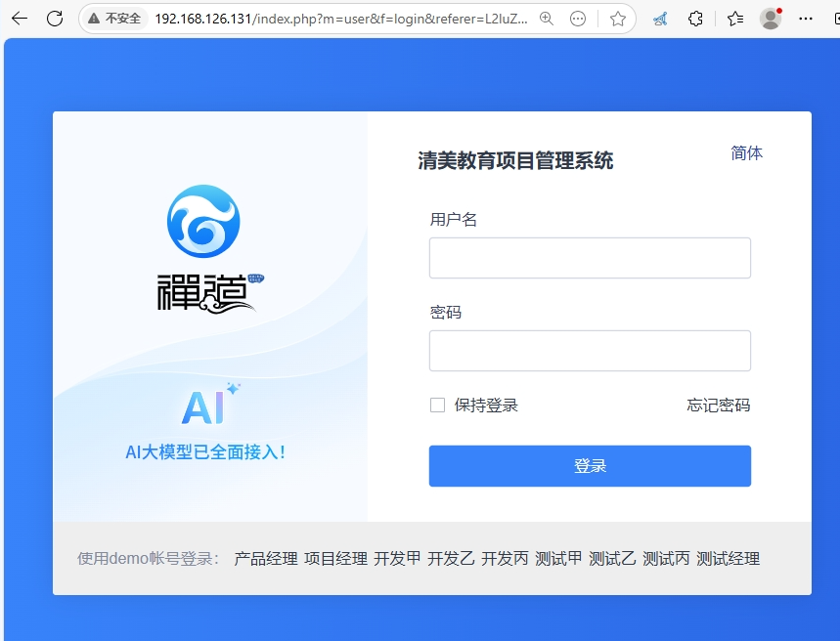The height and width of the screenshot is (641, 840).
Task: Show the 不安全 site security warning
Action: coord(113,19)
